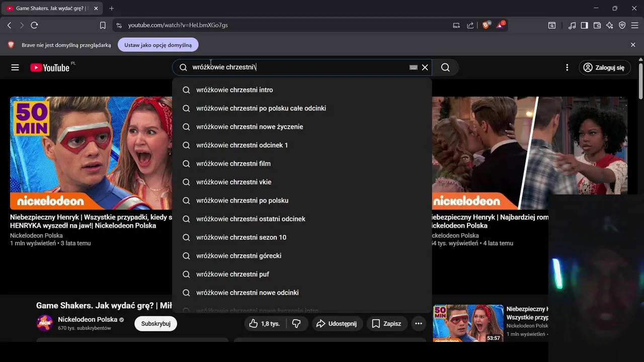Viewport: 644px width, 362px height.
Task: Click the address bar URL
Action: pos(178,25)
